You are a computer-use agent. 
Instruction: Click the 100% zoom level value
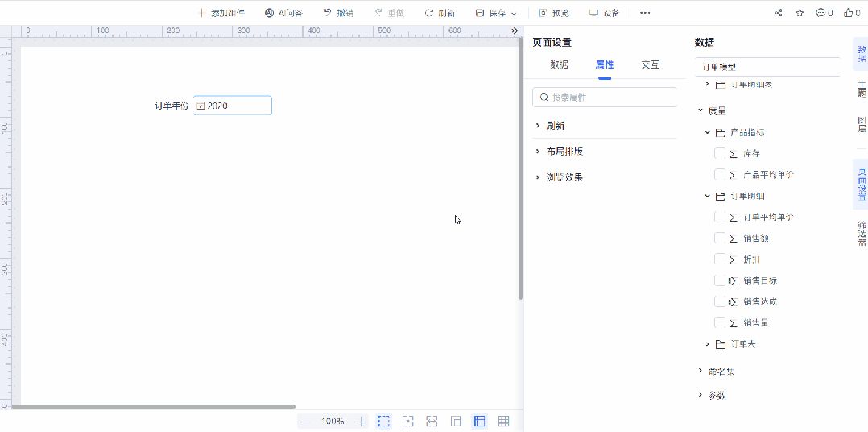click(333, 422)
